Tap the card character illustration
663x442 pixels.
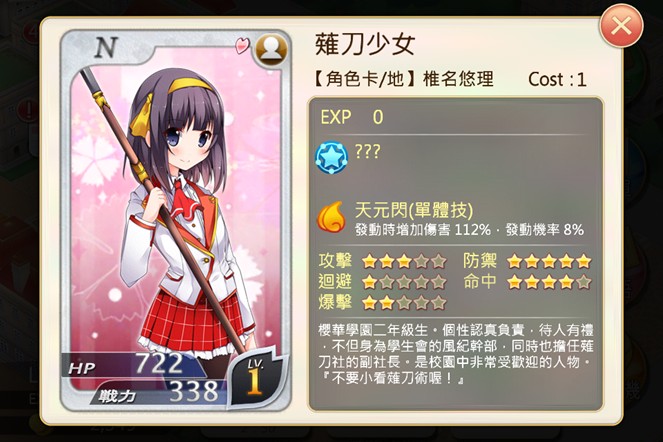(x=178, y=211)
